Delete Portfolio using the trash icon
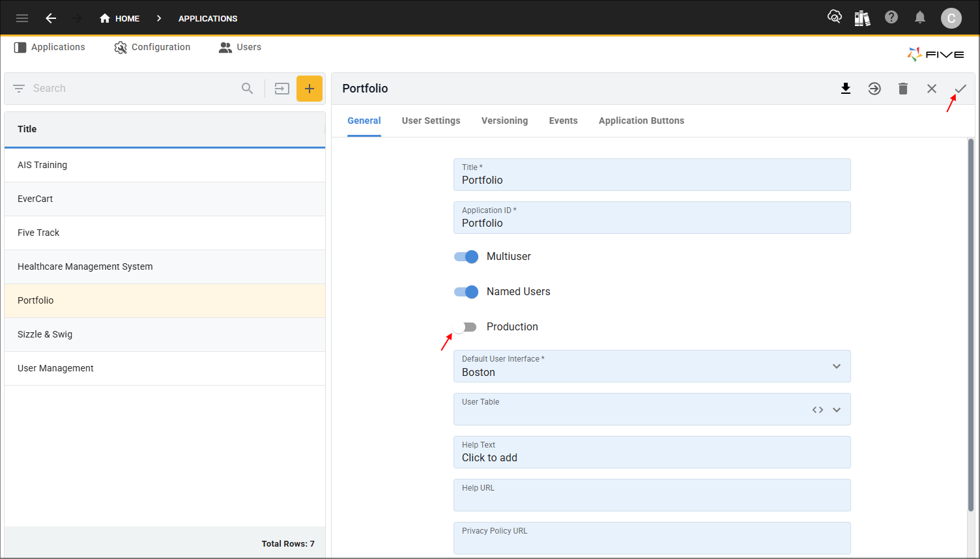 tap(903, 89)
